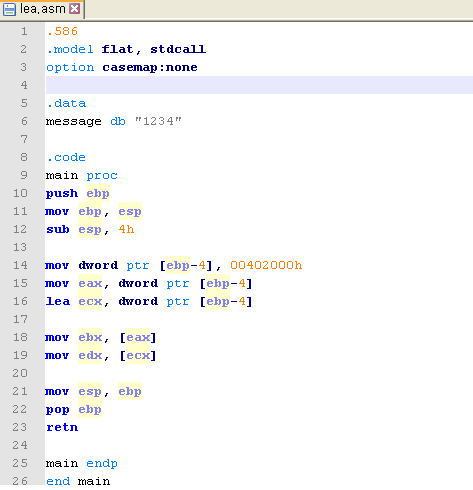
Task: Click the pop instruction
Action: pyautogui.click(x=58, y=410)
